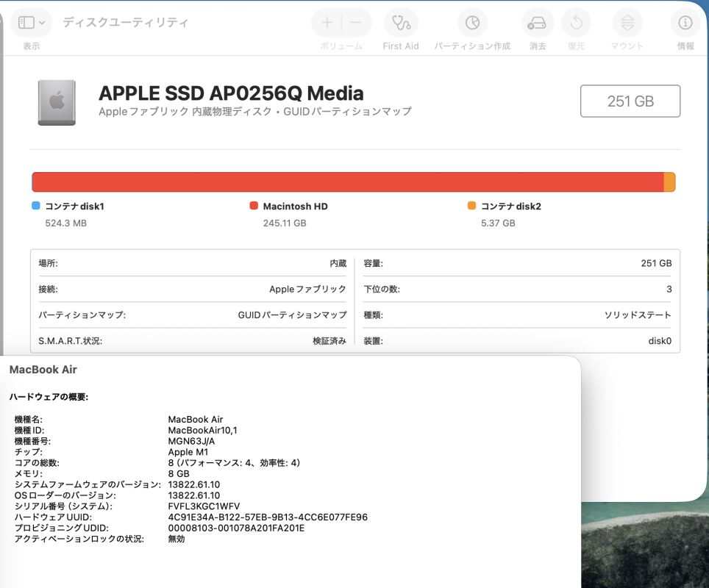This screenshot has height=588, width=709.
Task: Click the blue コンテナ disk1 color marker
Action: point(36,206)
